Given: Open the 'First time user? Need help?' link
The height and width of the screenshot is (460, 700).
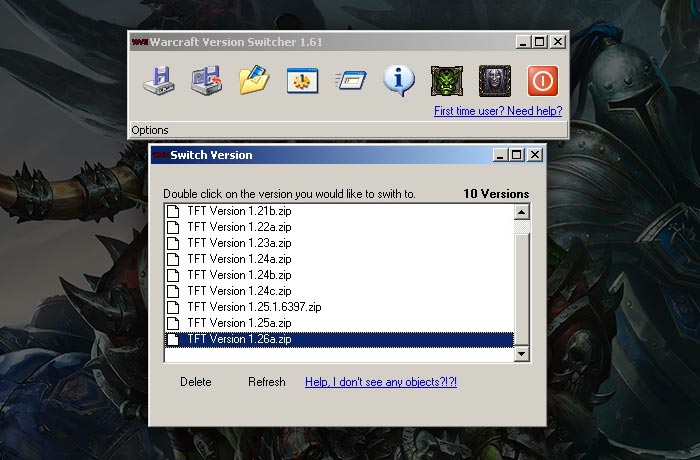Looking at the screenshot, I should (497, 111).
